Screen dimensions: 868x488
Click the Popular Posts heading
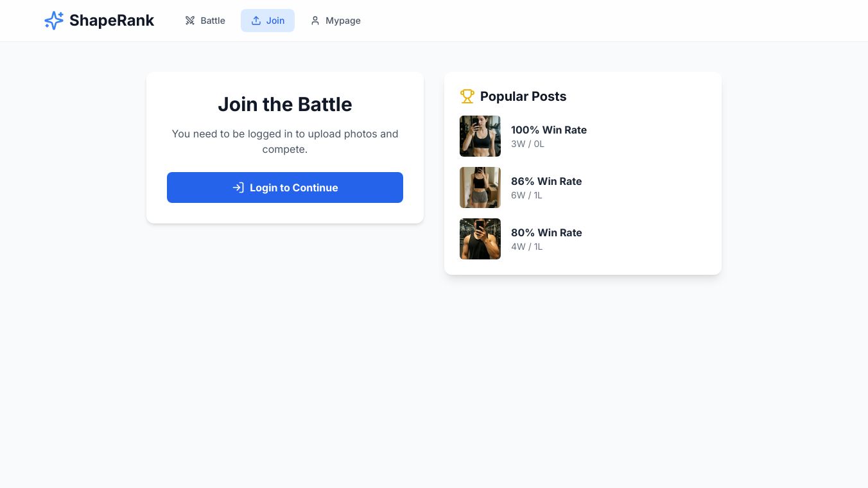523,96
